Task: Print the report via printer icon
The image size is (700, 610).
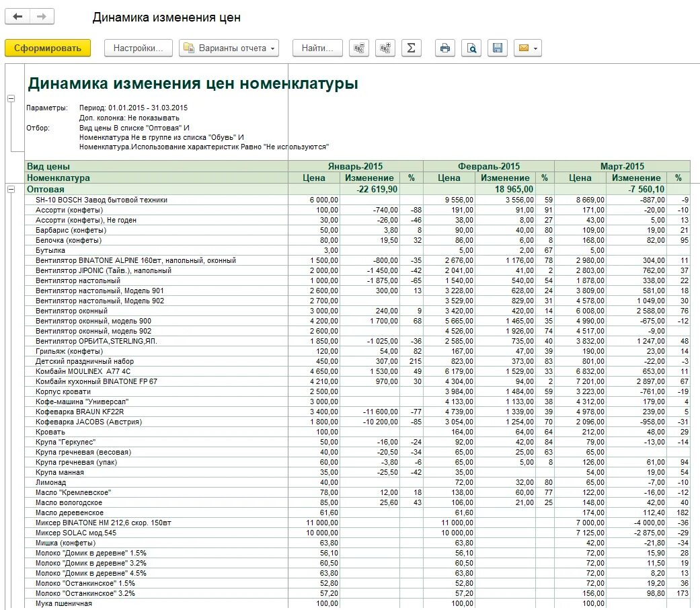Action: pyautogui.click(x=445, y=48)
